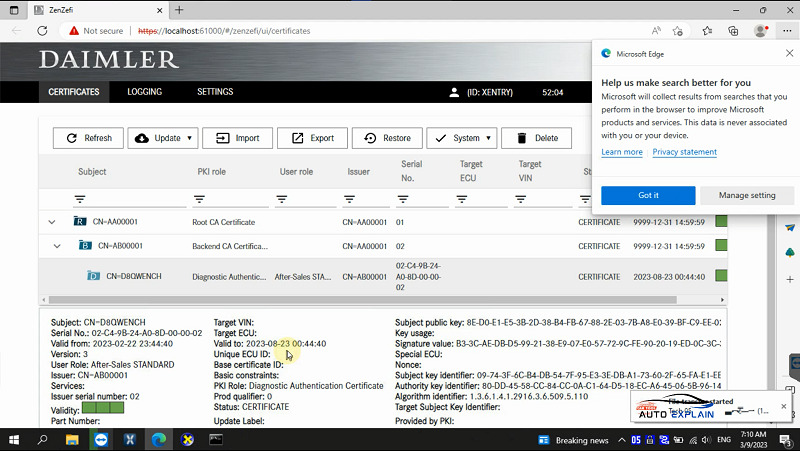Click the Export button
Screen dimensions: 800x451
312,138
